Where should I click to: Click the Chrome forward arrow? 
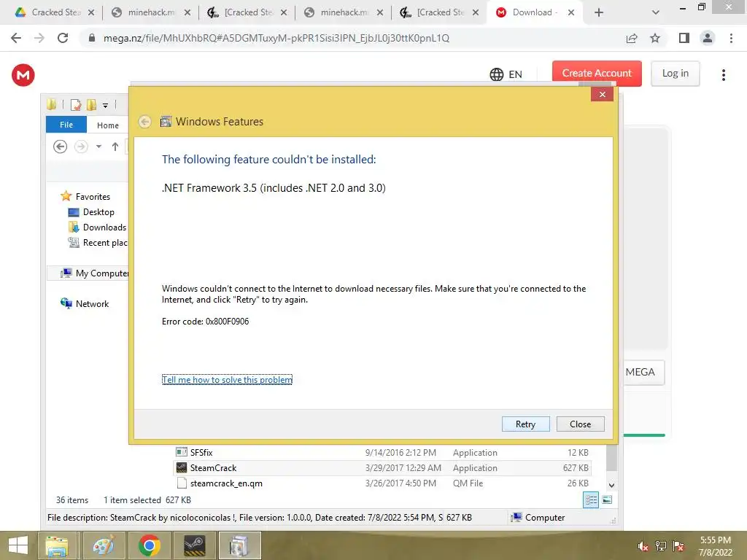pyautogui.click(x=39, y=38)
